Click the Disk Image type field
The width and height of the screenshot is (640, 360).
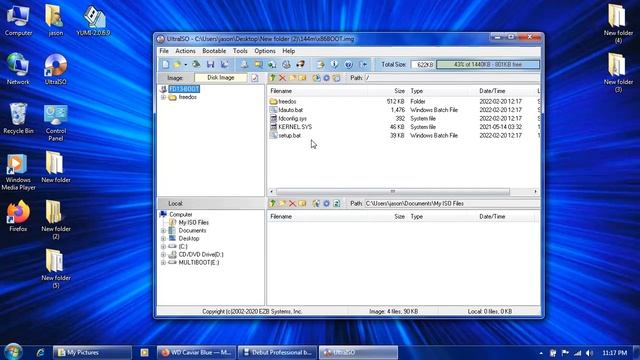click(221, 78)
